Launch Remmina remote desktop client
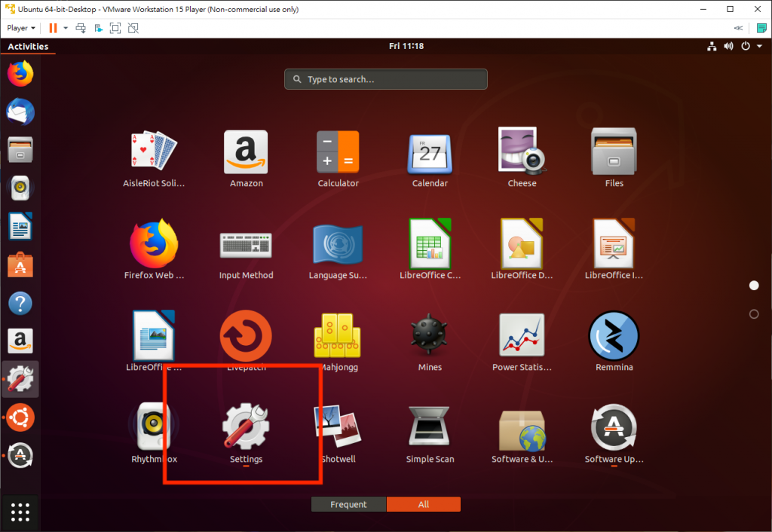The width and height of the screenshot is (772, 532). click(614, 341)
